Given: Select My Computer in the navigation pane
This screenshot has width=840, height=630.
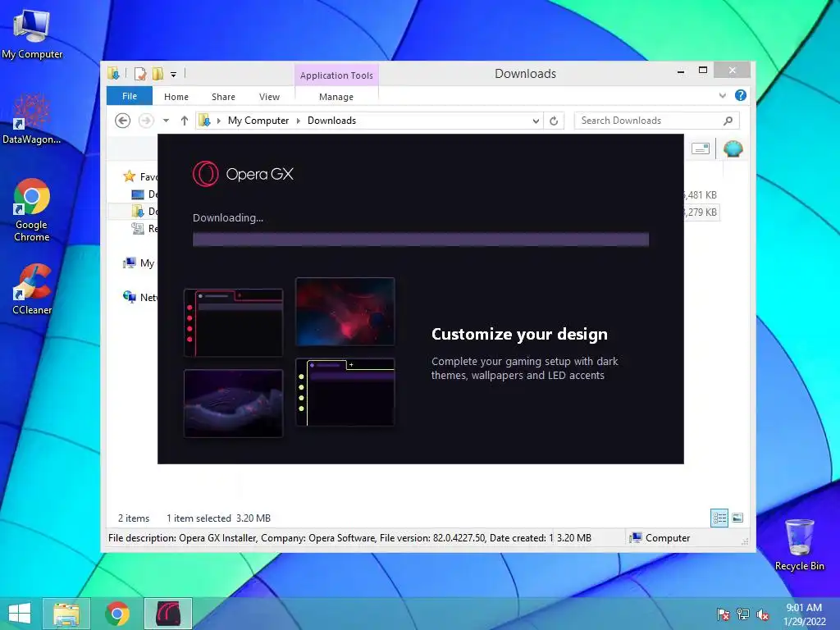Looking at the screenshot, I should click(139, 262).
